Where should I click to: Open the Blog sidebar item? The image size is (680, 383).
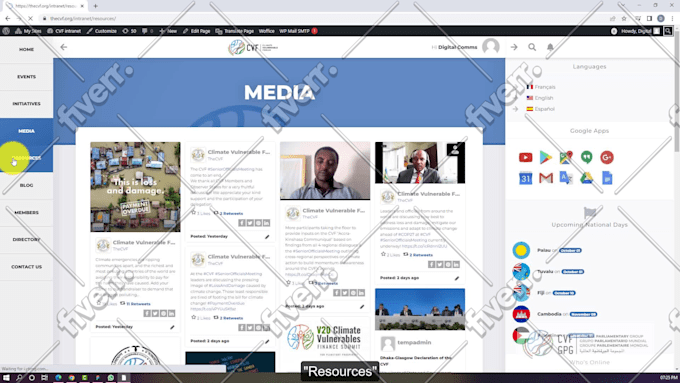[26, 185]
